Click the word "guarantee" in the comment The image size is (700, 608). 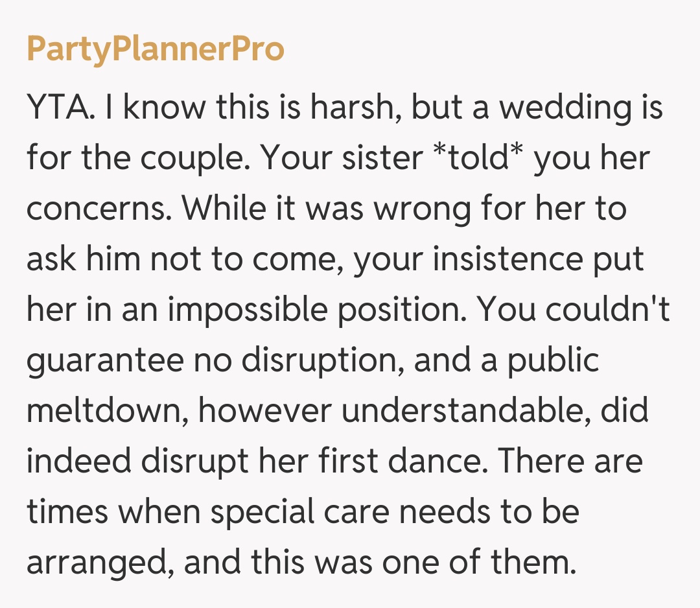pos(106,361)
